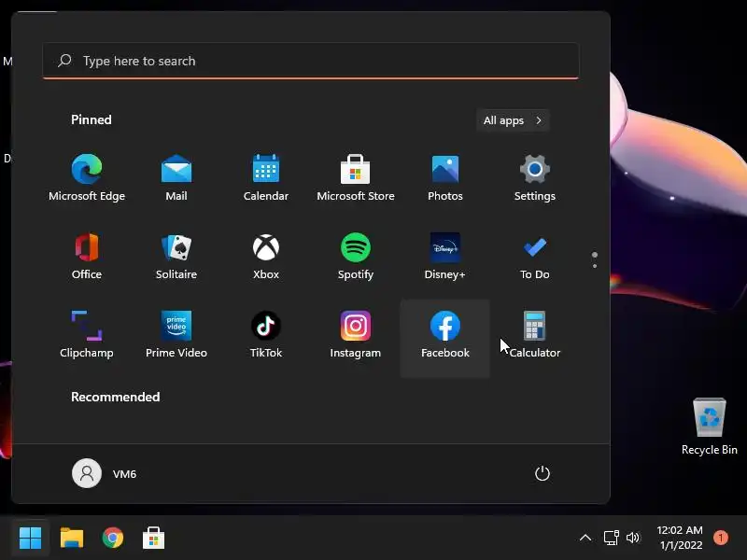Open Spotify from the Start menu
This screenshot has width=747, height=560.
point(356,257)
